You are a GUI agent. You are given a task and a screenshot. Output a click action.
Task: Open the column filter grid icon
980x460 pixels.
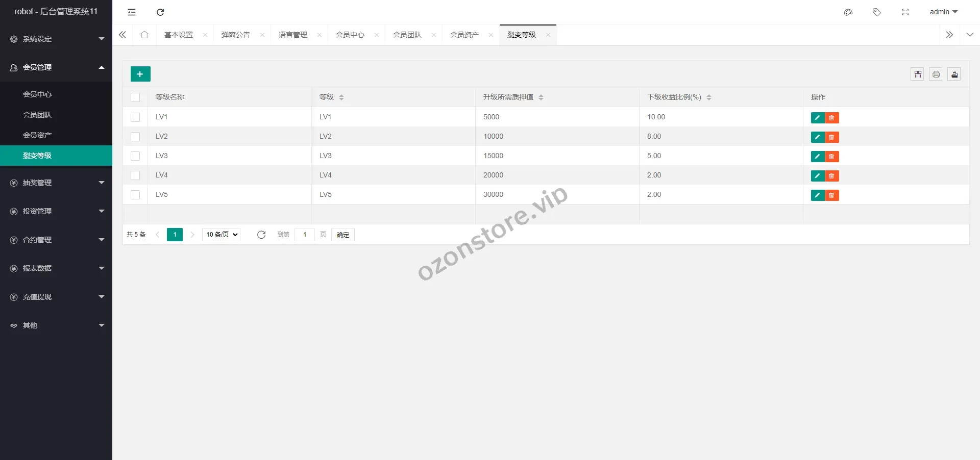[x=917, y=74]
